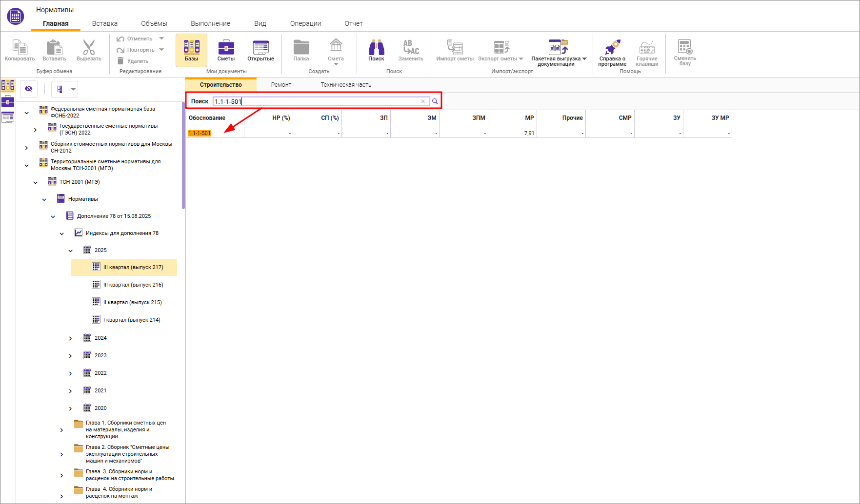Collapse the Нормативы tree node

click(44, 199)
